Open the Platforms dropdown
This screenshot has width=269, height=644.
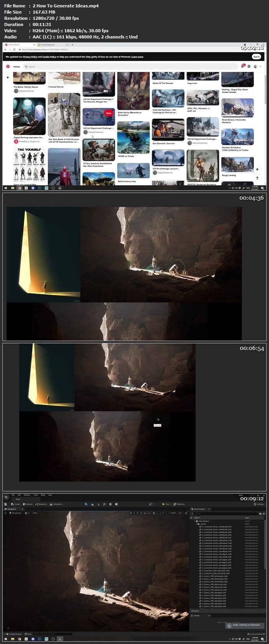180,504
